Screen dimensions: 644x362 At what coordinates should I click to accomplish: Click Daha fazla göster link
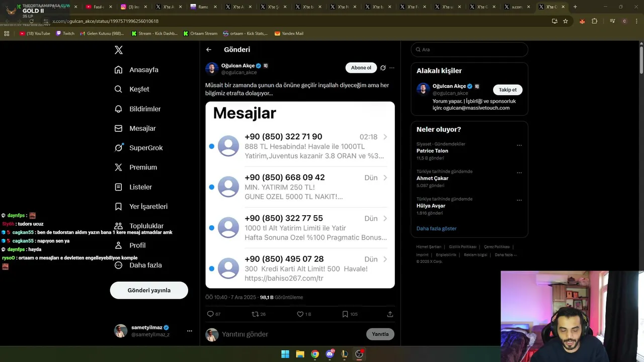436,229
